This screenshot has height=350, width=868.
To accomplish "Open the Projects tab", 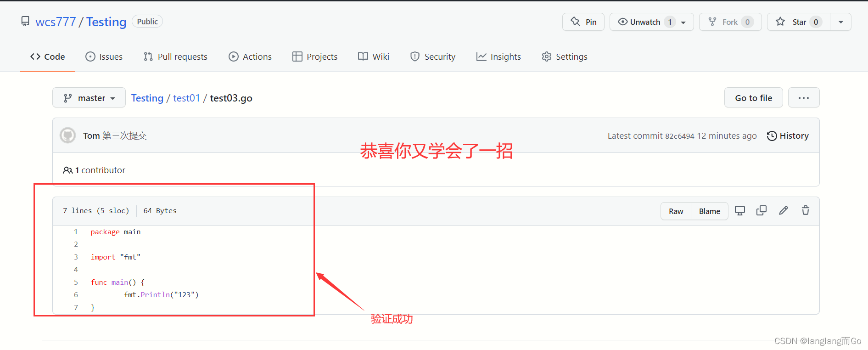I will point(315,56).
